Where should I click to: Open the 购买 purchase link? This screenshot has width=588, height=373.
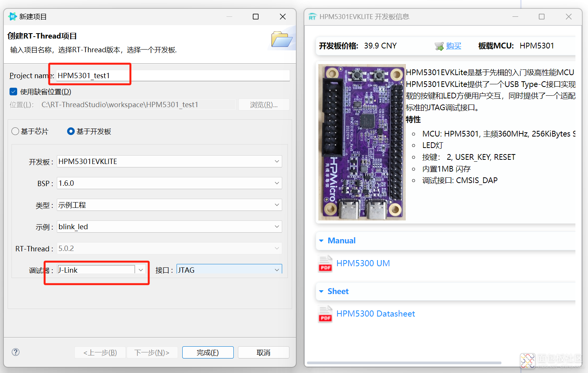pos(454,46)
